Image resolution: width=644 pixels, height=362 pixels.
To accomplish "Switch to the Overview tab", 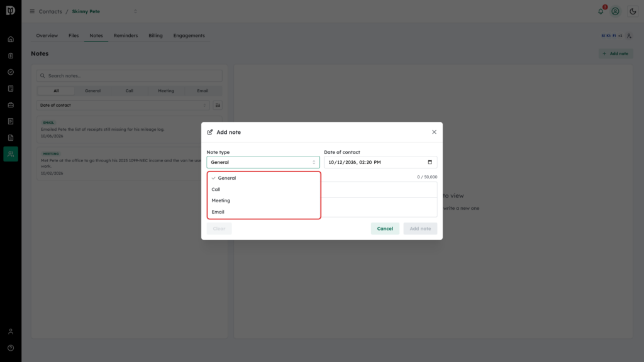I will point(47,36).
